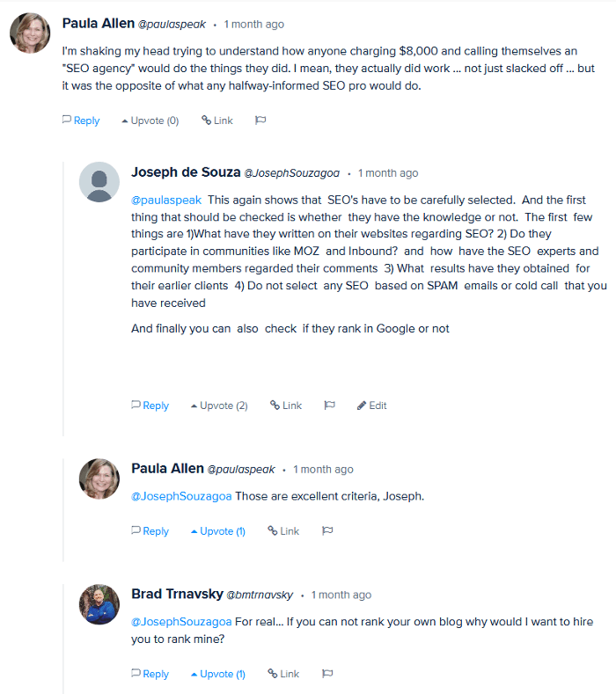Flag Joseph de Souza's comment
This screenshot has width=616, height=694.
(330, 405)
